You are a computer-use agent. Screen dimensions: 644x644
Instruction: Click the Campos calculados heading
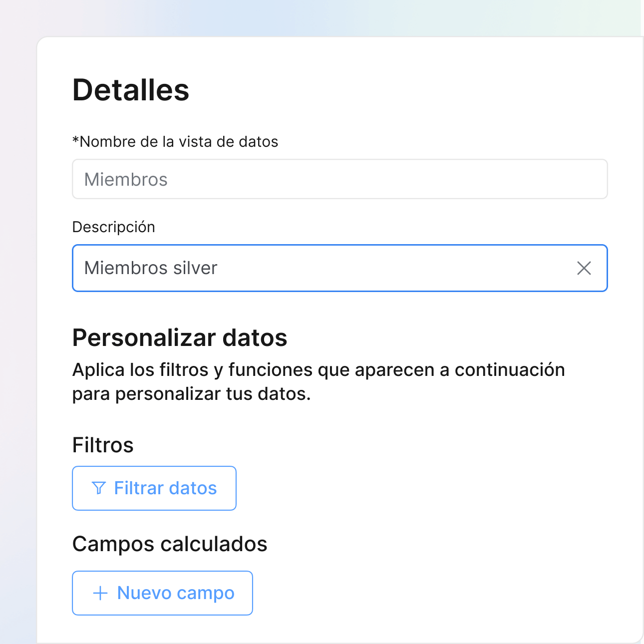pyautogui.click(x=170, y=544)
